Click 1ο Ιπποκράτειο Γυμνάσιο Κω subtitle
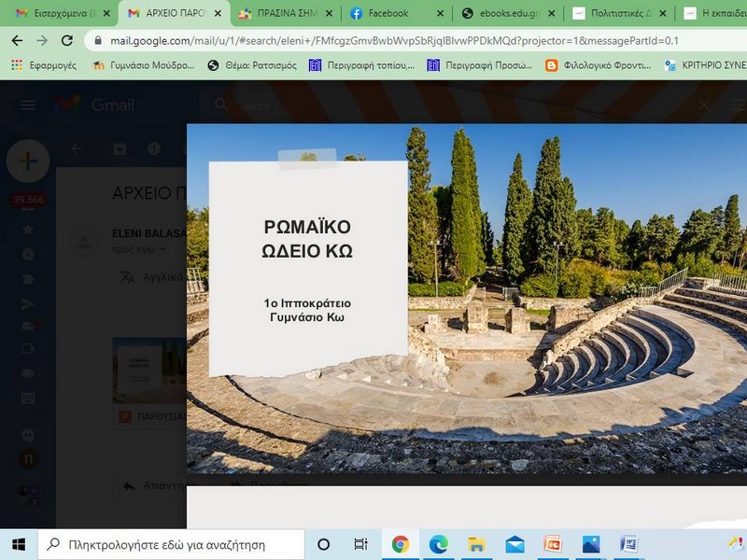747x560 pixels. click(x=307, y=310)
